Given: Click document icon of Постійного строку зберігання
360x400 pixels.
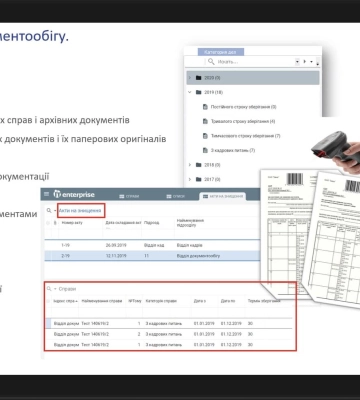Looking at the screenshot, I should coord(205,107).
